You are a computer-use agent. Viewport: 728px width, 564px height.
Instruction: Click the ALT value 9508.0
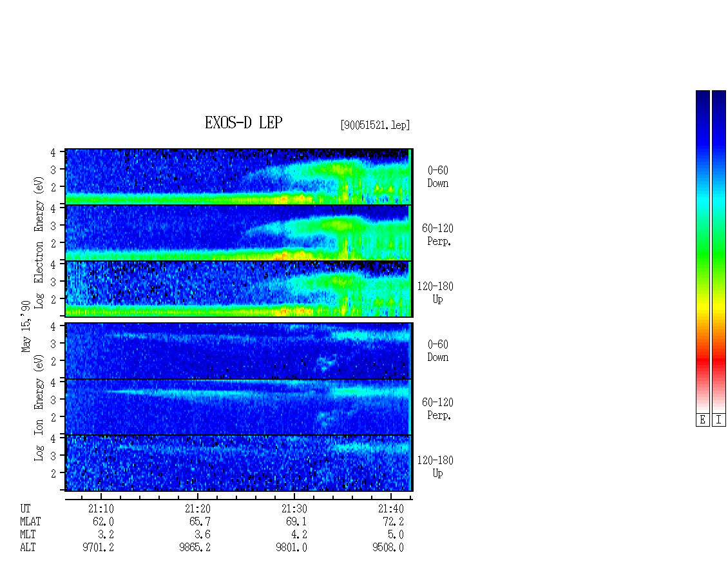click(388, 548)
